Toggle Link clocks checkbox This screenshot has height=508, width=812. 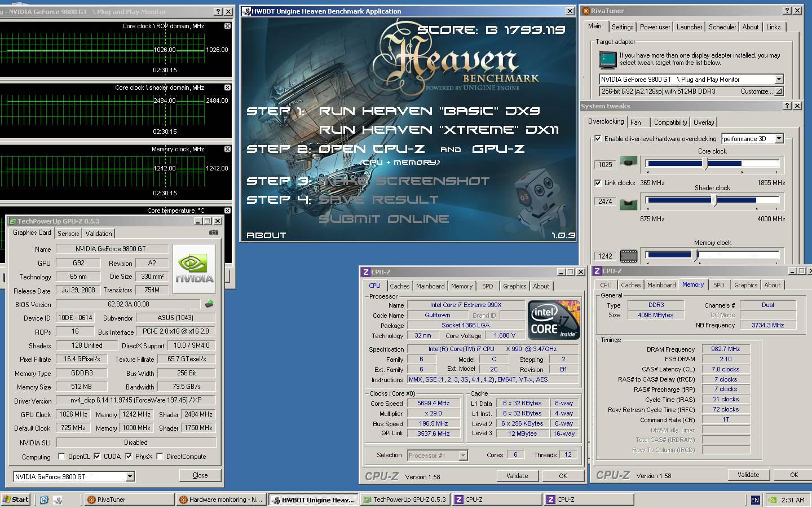[x=598, y=183]
